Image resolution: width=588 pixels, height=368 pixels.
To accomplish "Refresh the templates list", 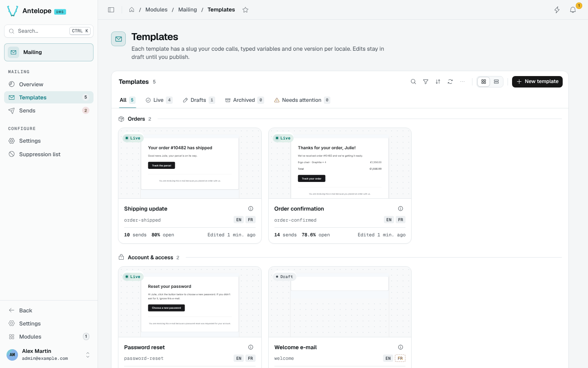I will point(450,82).
